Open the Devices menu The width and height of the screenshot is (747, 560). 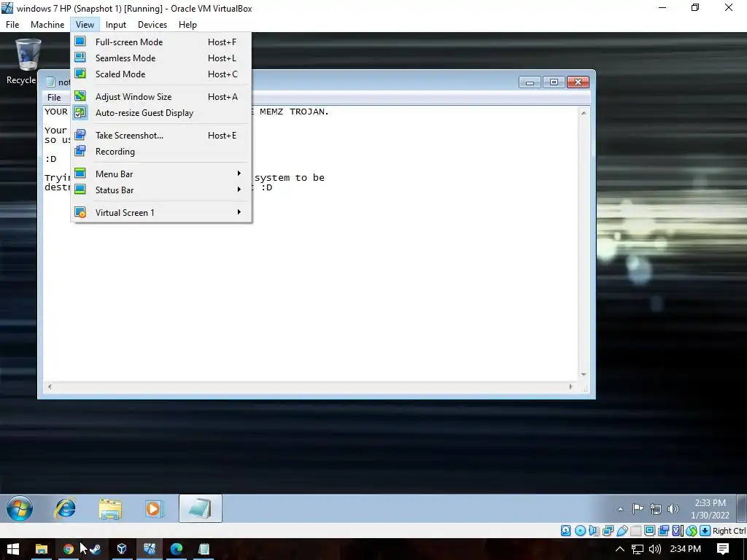152,24
